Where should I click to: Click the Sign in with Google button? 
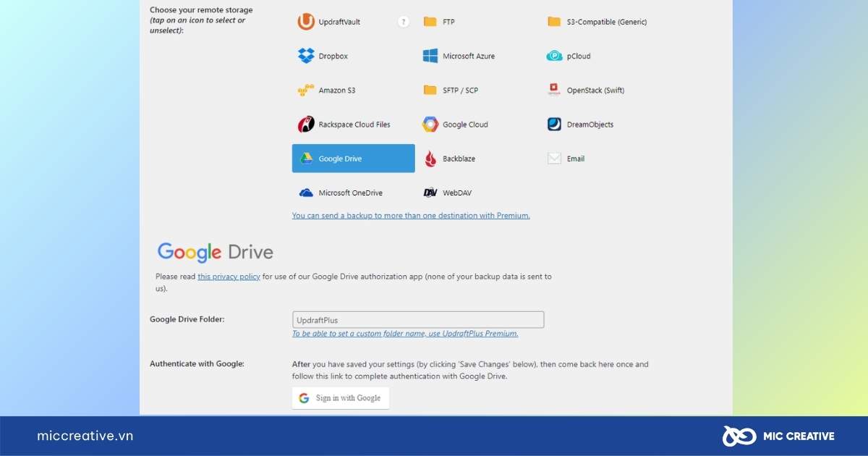point(341,398)
